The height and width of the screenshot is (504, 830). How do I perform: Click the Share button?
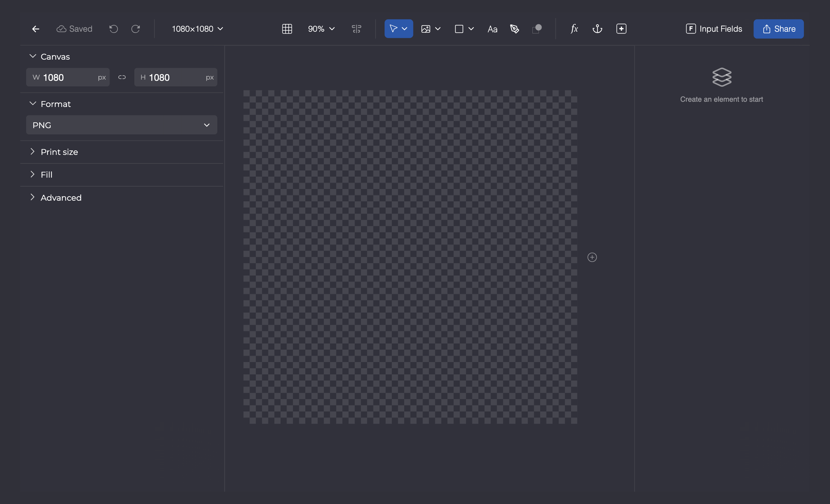pyautogui.click(x=778, y=29)
